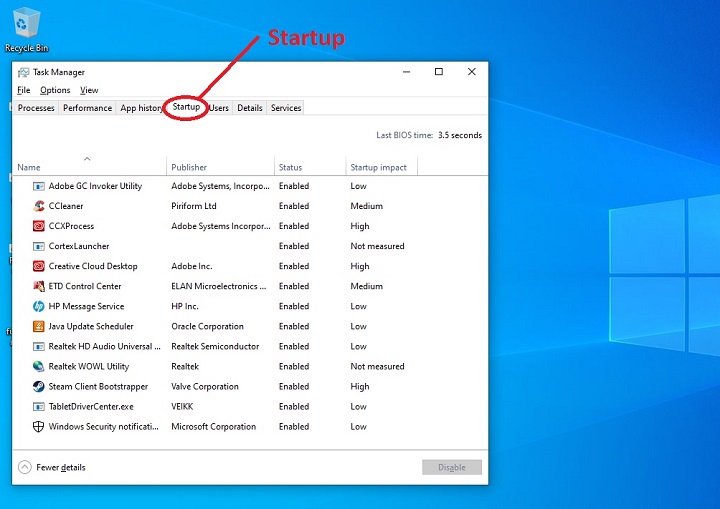Click the Windows Security notification shield icon
720x509 pixels.
(x=39, y=426)
